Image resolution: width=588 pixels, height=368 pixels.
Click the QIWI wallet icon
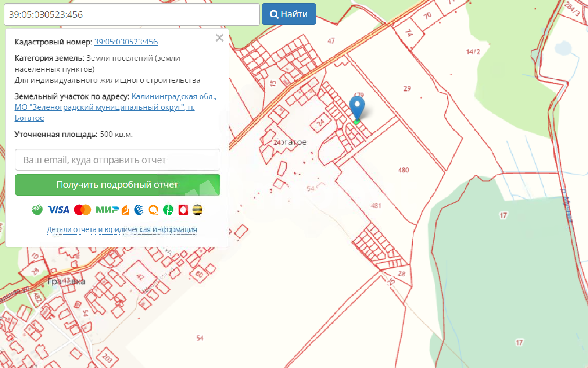tap(154, 210)
